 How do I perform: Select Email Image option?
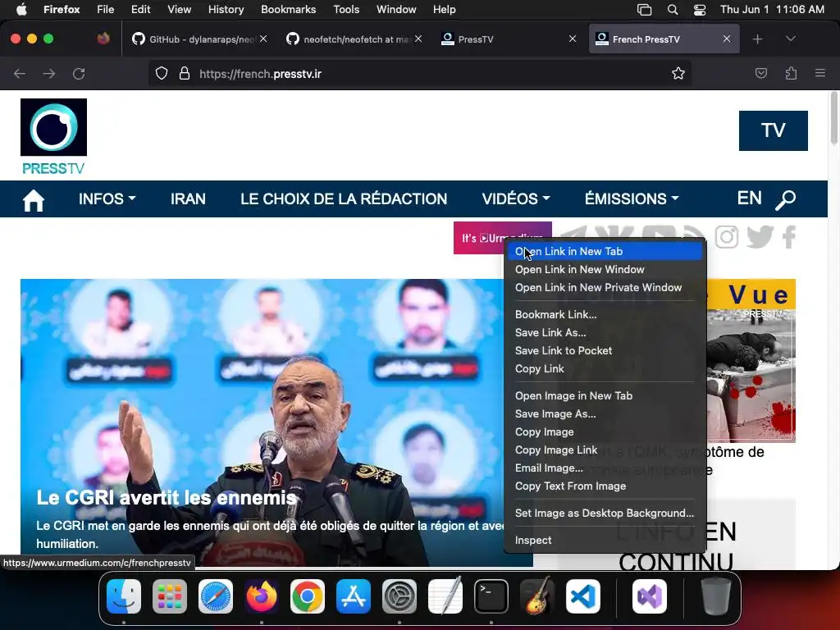click(x=605, y=468)
